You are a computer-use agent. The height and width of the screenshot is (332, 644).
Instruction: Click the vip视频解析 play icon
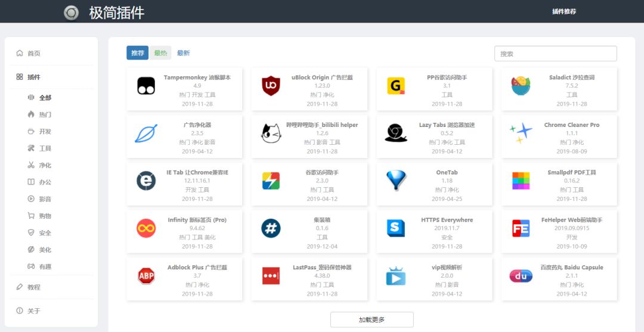tap(396, 276)
